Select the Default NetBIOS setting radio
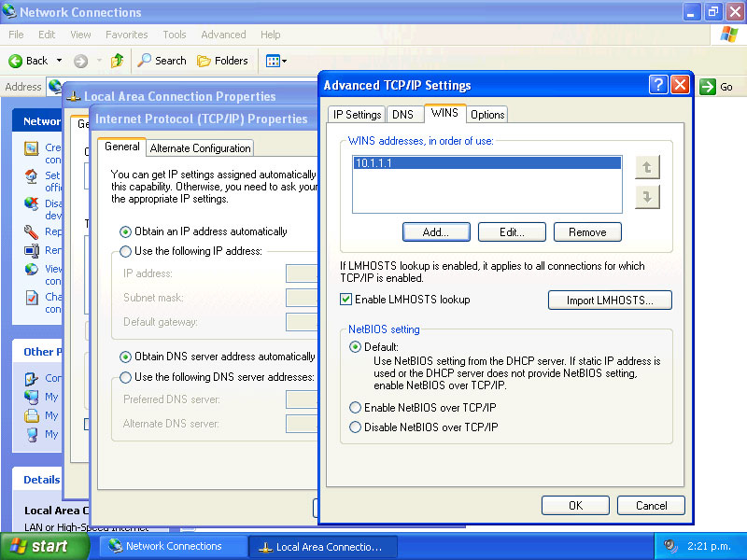The width and height of the screenshot is (747, 560). click(356, 347)
